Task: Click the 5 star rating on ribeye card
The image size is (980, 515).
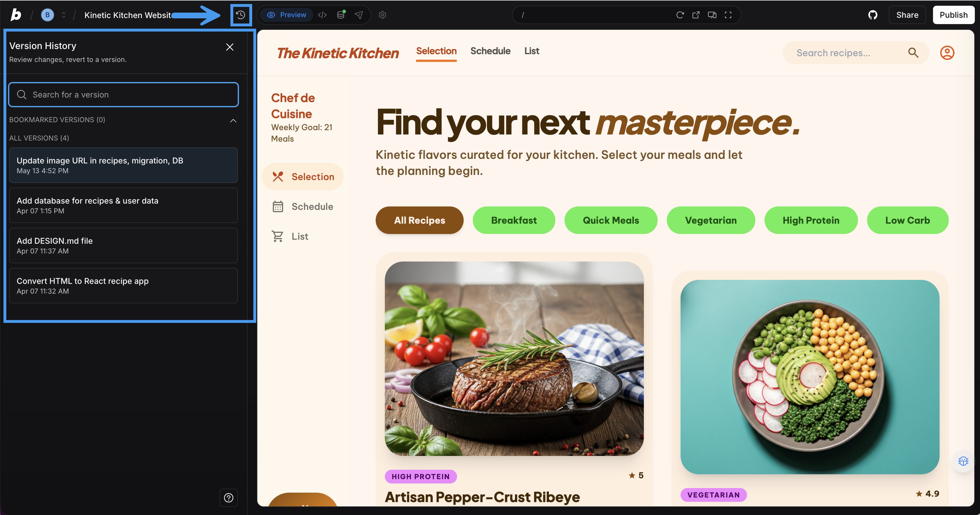Action: pos(636,475)
